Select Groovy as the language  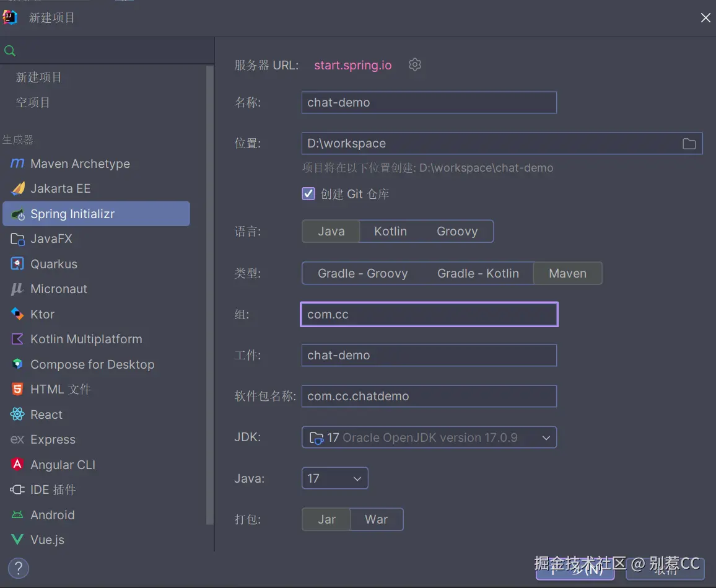point(457,231)
